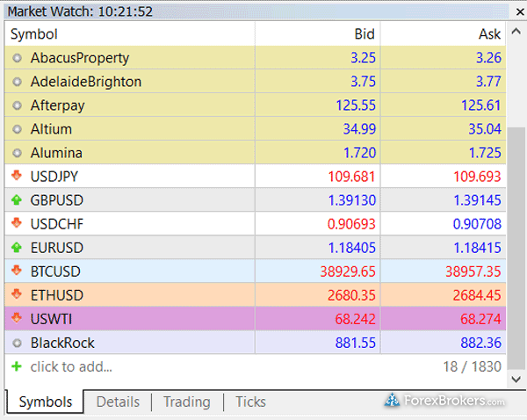Select the Alumina symbol name
The height and width of the screenshot is (420, 527).
coord(56,153)
